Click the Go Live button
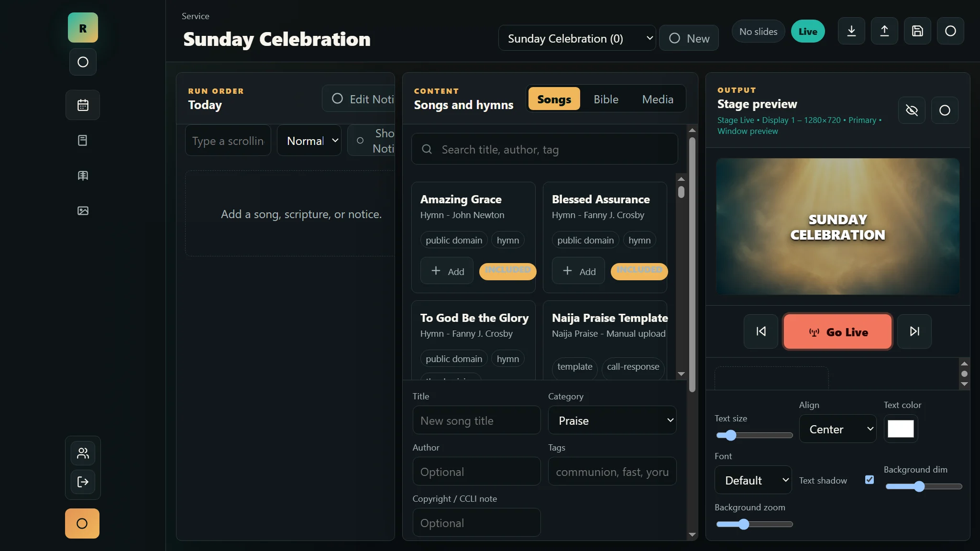This screenshot has width=980, height=551. [837, 331]
